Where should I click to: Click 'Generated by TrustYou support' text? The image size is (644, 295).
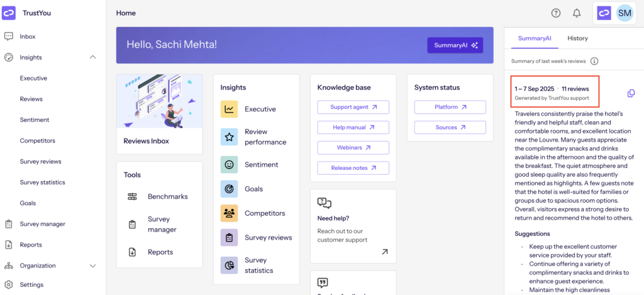552,98
